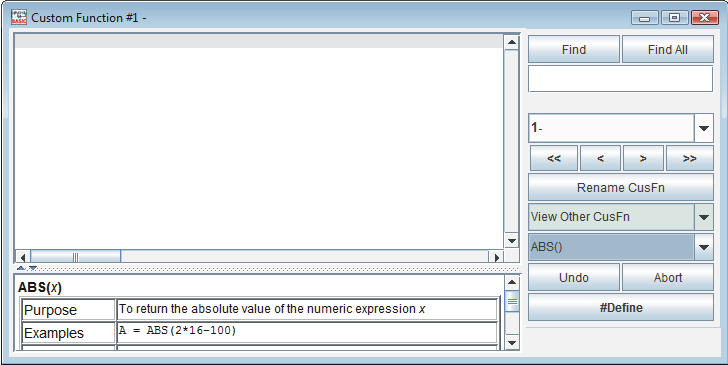Screen dimensions: 728x365
Task: Click editor horizontal scrollbar right arrow
Action: tap(497, 257)
